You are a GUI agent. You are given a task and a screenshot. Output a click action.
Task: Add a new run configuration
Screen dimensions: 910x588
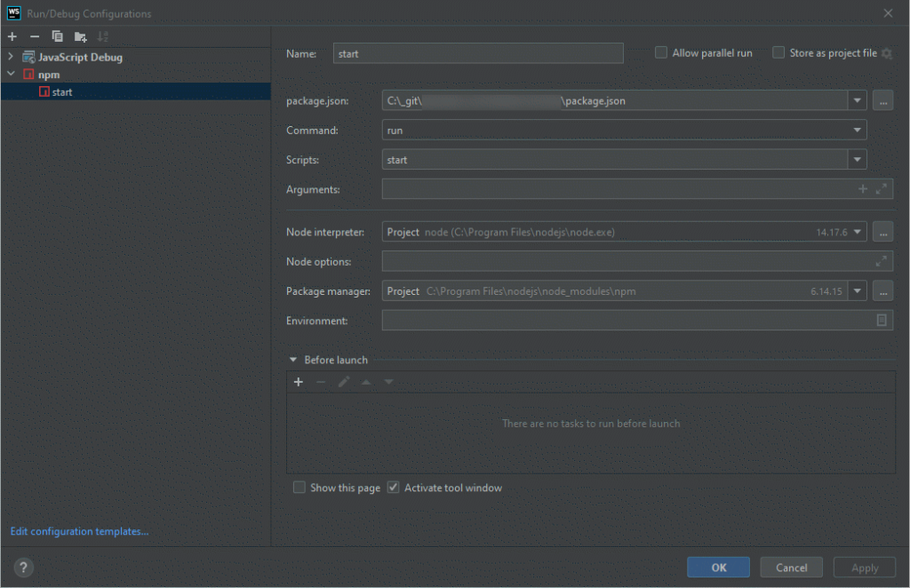click(x=12, y=36)
